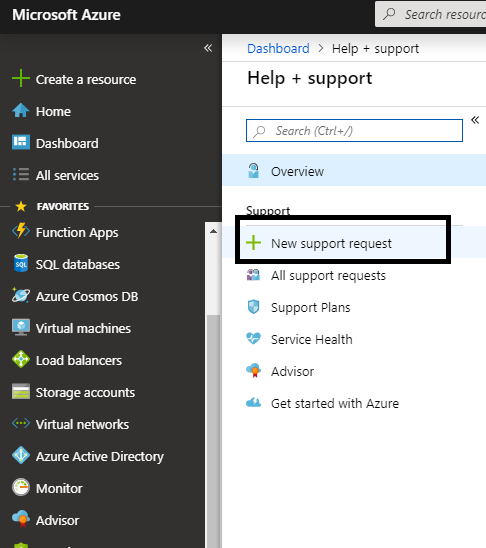
Task: Click the Storage accounts icon
Action: pos(21,391)
